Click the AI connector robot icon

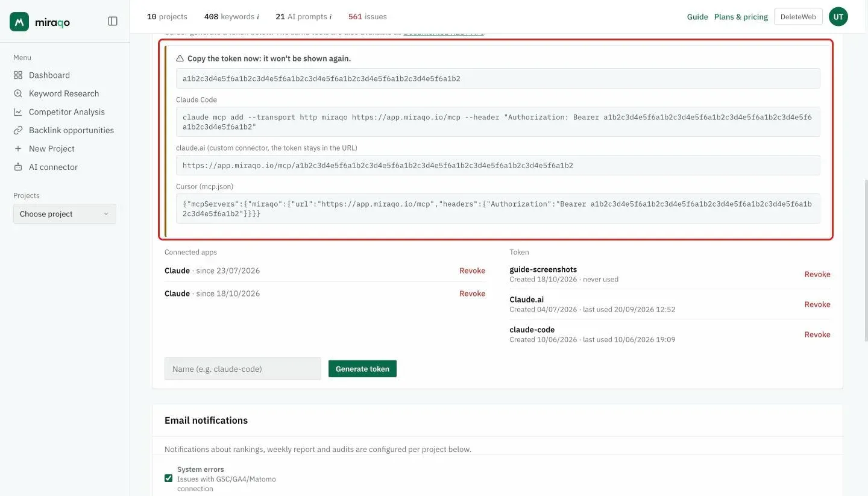pos(18,167)
